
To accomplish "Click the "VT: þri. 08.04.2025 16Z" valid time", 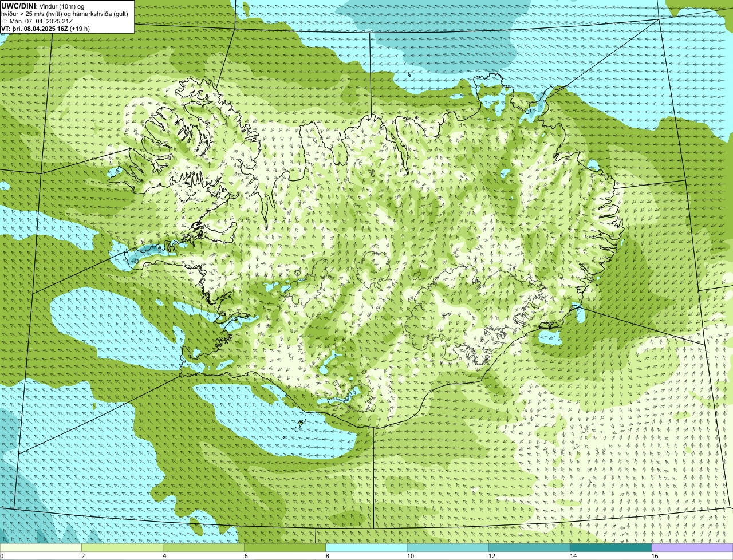I will click(x=34, y=29).
